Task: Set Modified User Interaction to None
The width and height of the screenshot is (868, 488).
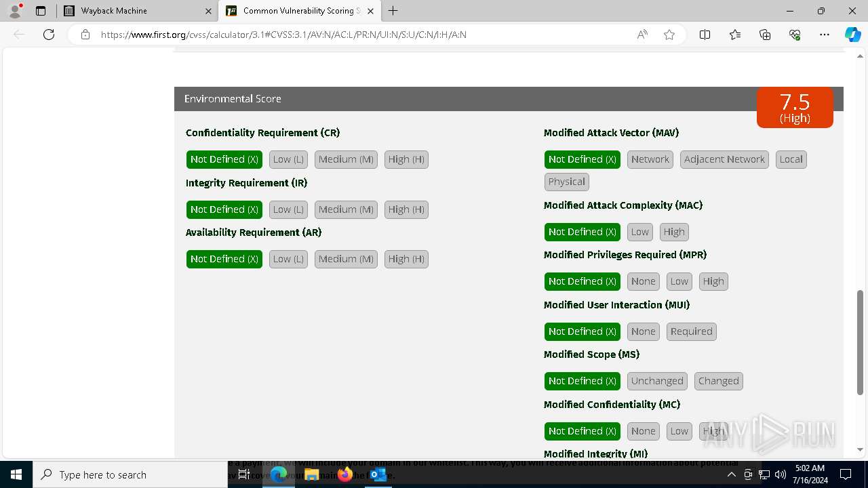Action: [x=644, y=331]
